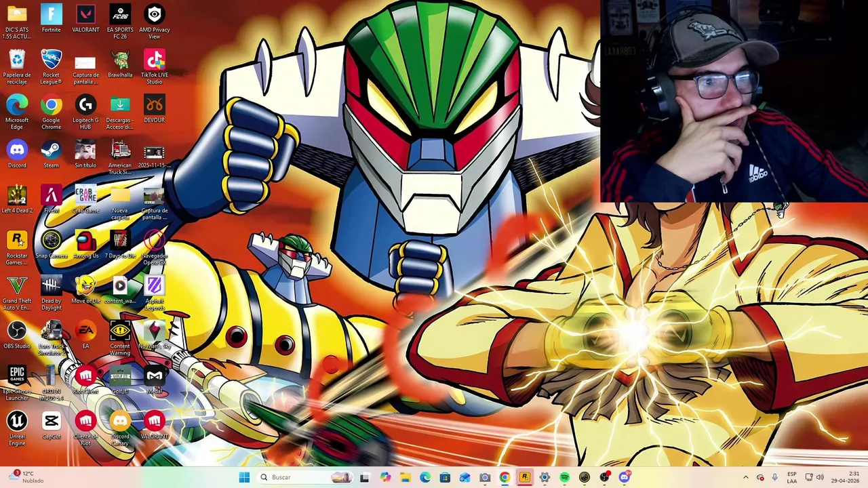
Task: Open EA app desktop shortcut
Action: click(85, 335)
